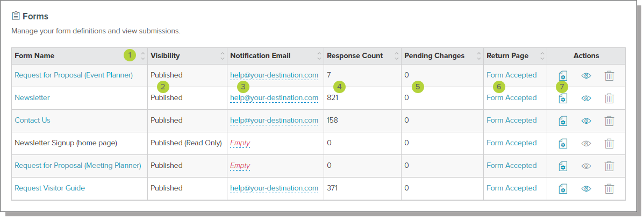The width and height of the screenshot is (644, 219).
Task: Open form settings for Request for Proposal (Event Planner)
Action: pyautogui.click(x=563, y=75)
